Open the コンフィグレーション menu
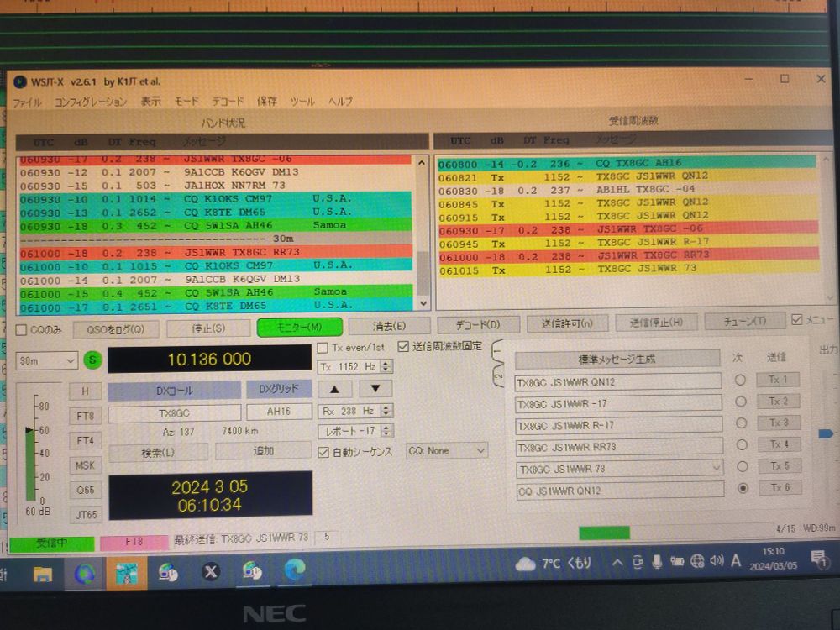Viewport: 840px width, 630px height. (91, 102)
